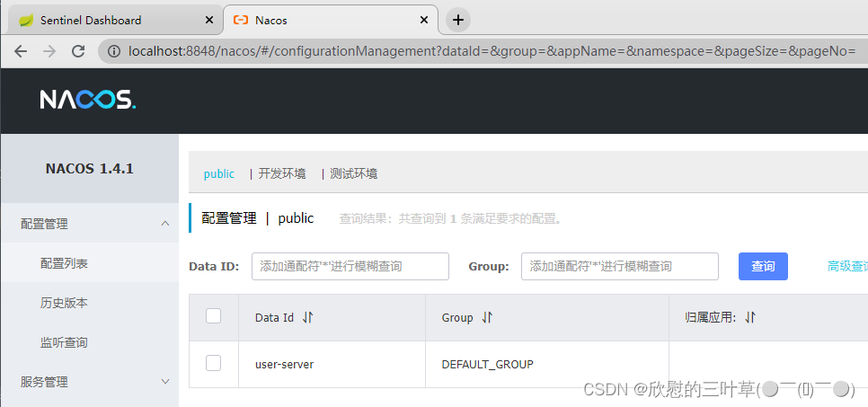The image size is (868, 407).
Task: Collapse the 配置管理 menu chevron
Action: 165,223
